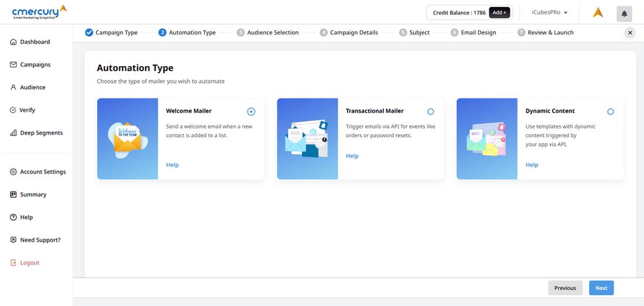Jump to the Audience Selection step
This screenshot has height=306, width=644.
pyautogui.click(x=268, y=33)
